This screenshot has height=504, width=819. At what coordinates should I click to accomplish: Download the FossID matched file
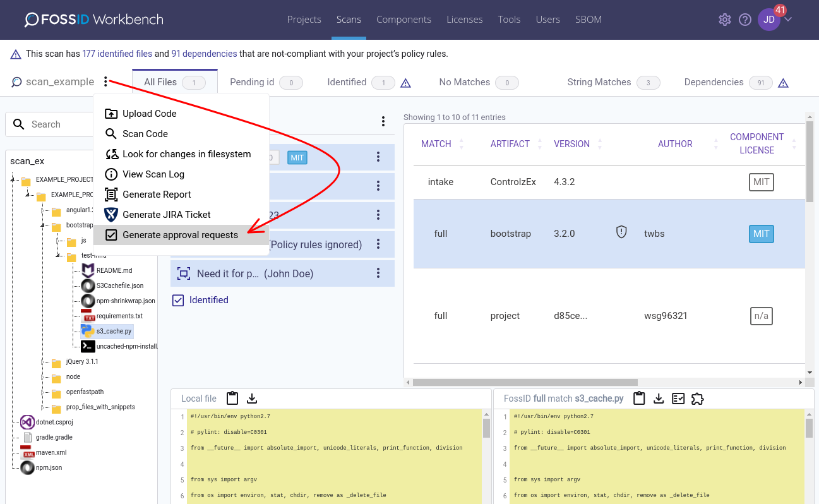(x=659, y=399)
